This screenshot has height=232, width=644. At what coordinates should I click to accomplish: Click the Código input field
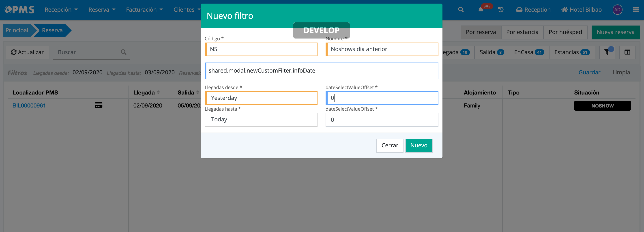pos(261,49)
